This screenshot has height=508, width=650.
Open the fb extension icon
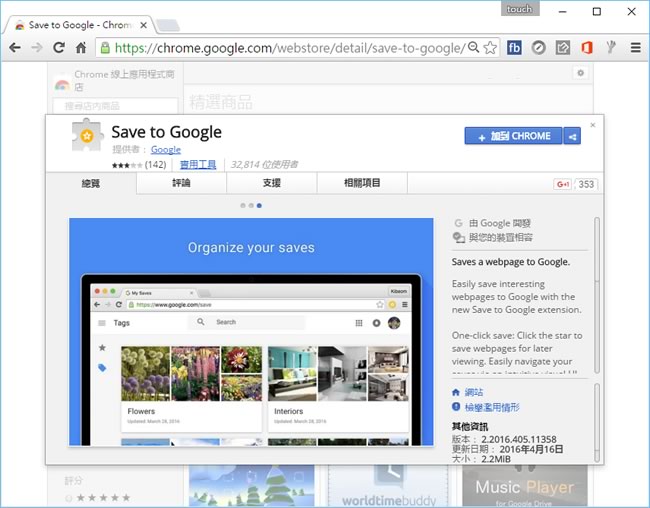tap(514, 48)
